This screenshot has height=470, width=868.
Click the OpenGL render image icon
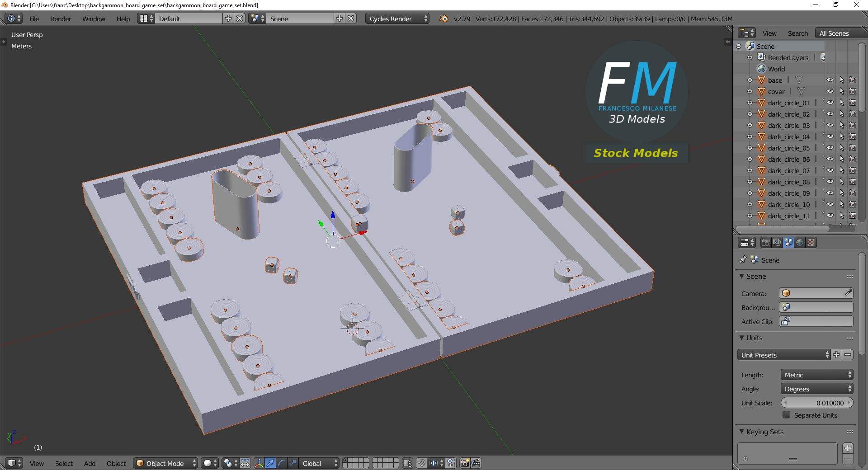(465, 463)
